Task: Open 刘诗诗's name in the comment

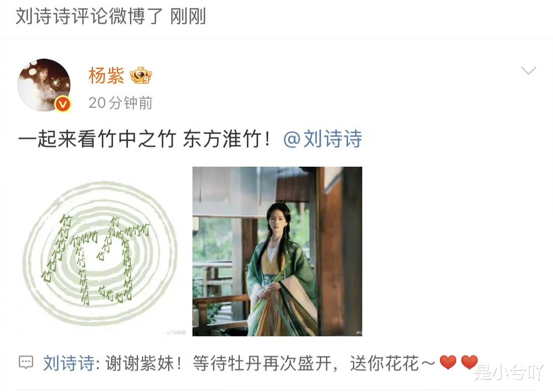Action: point(69,363)
